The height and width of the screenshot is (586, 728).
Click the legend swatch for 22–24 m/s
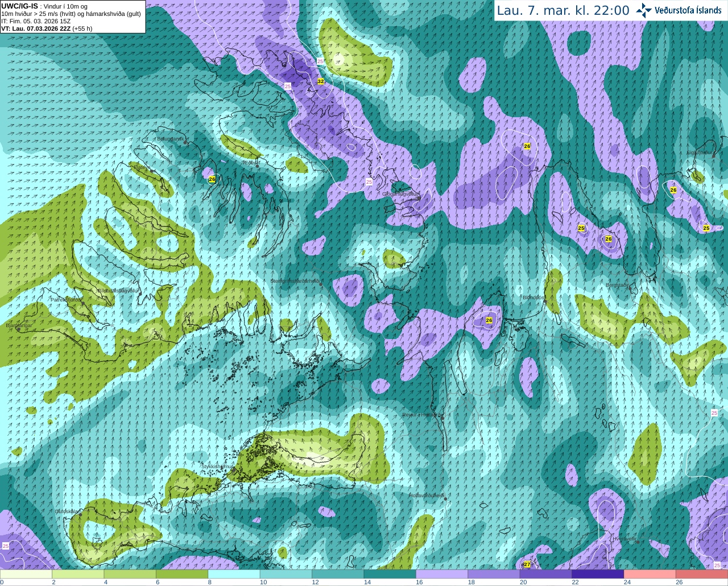coord(598,574)
